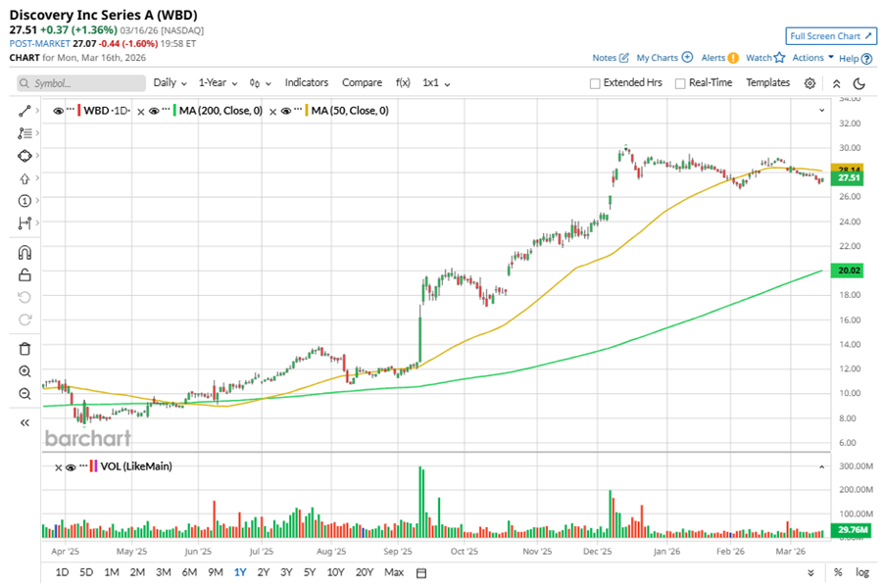The width and height of the screenshot is (884, 588).
Task: Toggle VOL indicator visibility eye icon
Action: (x=71, y=467)
